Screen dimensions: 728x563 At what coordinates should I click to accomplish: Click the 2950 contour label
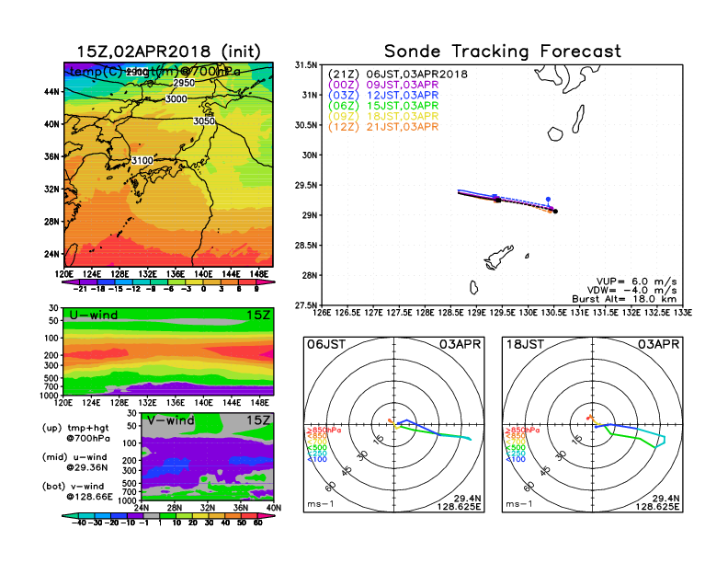point(184,83)
